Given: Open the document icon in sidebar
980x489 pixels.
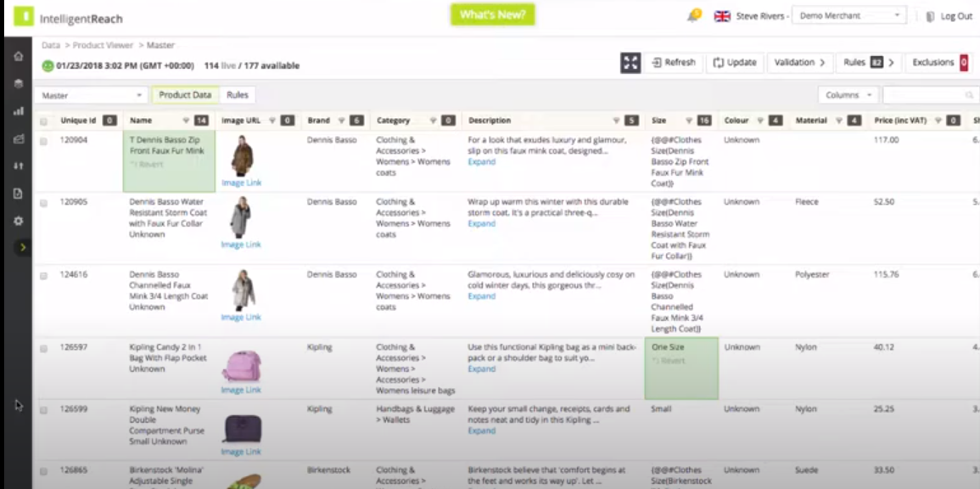Looking at the screenshot, I should click(x=18, y=194).
